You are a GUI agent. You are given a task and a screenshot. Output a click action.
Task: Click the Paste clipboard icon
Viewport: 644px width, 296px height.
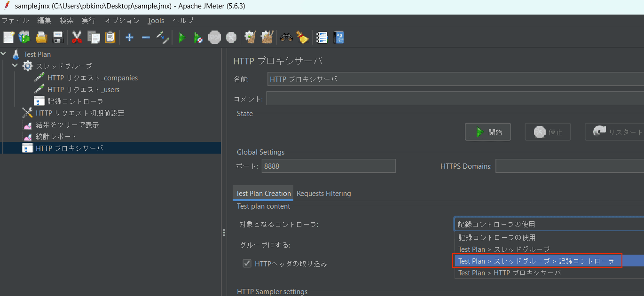(110, 38)
